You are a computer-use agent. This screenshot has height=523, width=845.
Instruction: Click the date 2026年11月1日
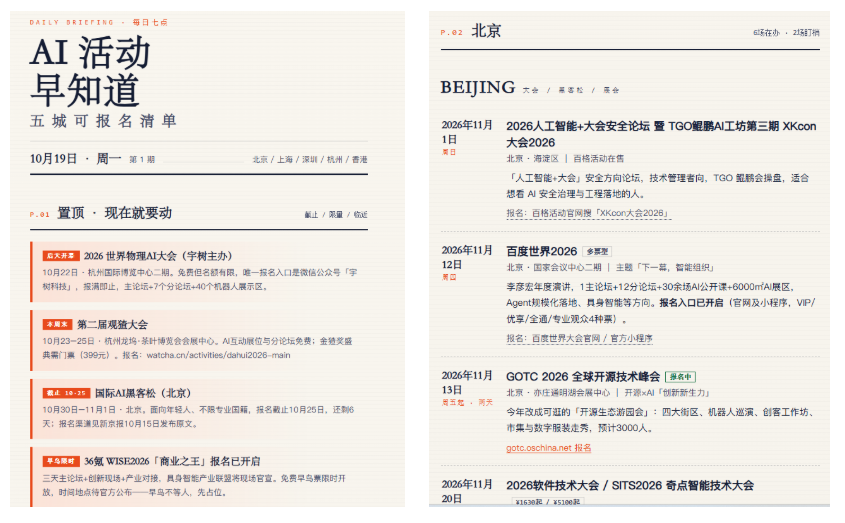[467, 132]
